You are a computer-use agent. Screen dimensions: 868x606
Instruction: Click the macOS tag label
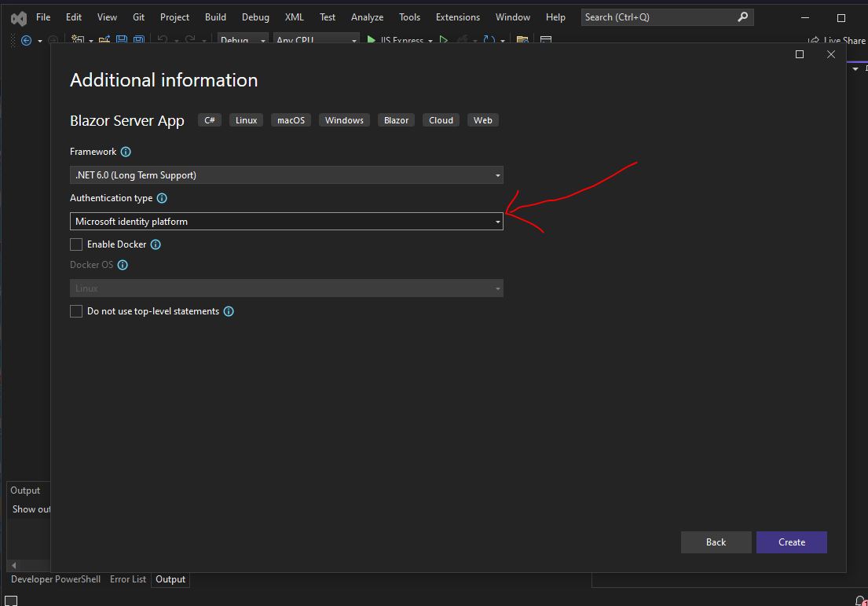[x=291, y=120]
